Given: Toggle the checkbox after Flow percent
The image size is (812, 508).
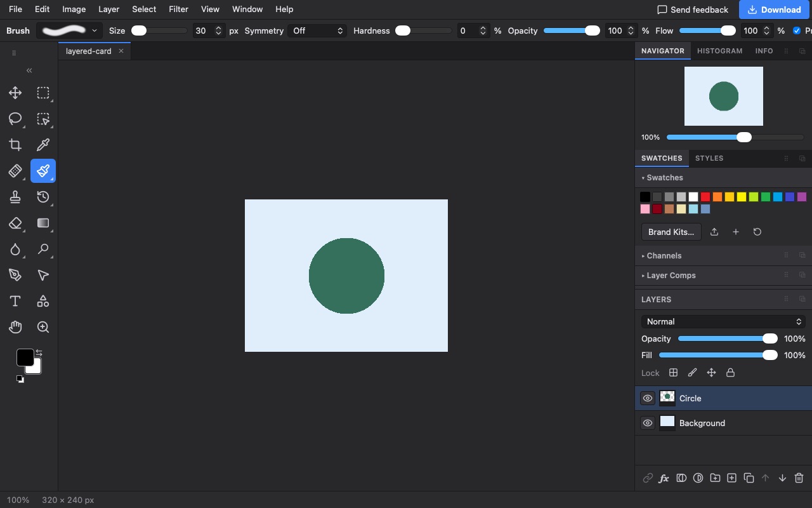Looking at the screenshot, I should pos(797,30).
